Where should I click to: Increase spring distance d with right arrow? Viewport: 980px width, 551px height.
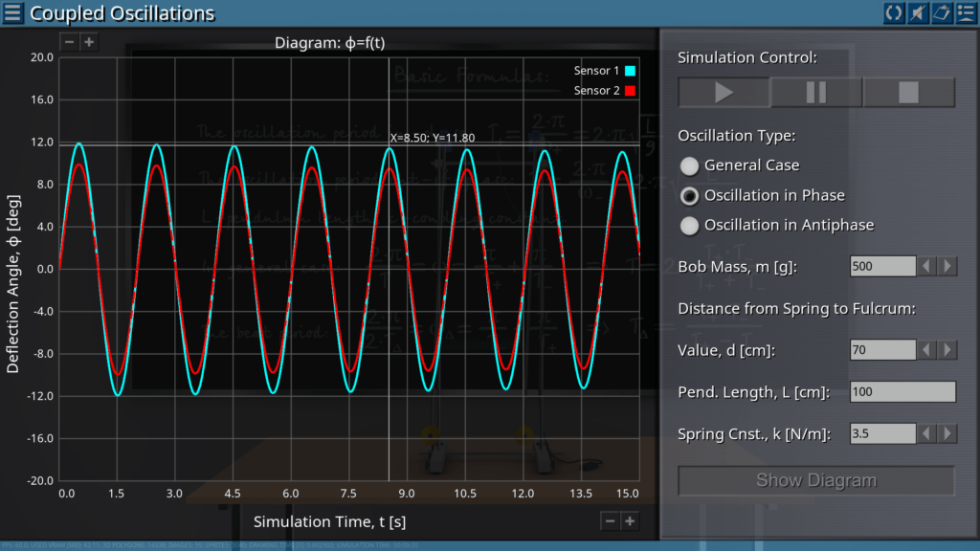947,350
